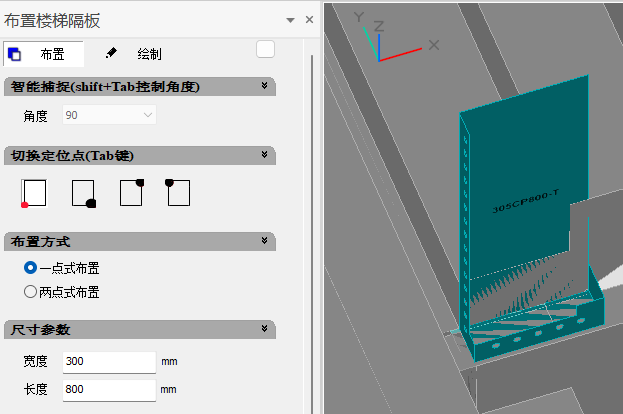Collapse the 尺寸参数 section
Screen dimensions: 623x414
[264, 329]
